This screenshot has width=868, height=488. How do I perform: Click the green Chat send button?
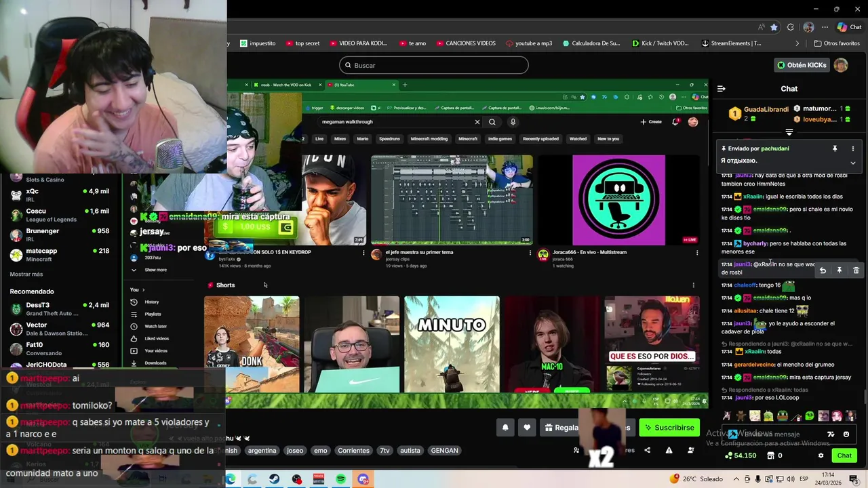(x=844, y=455)
